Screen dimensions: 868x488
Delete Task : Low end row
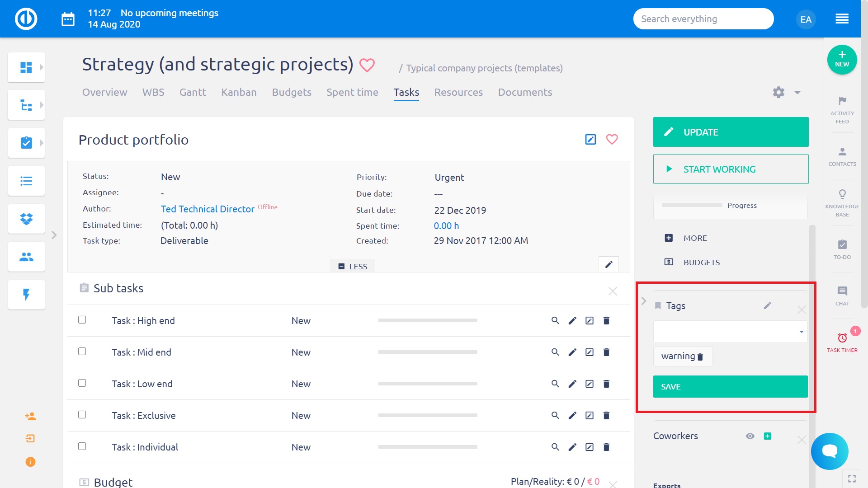(x=606, y=384)
